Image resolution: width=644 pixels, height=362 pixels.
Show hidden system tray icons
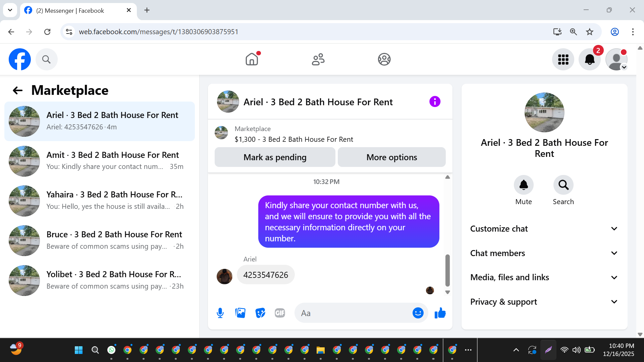click(x=516, y=350)
